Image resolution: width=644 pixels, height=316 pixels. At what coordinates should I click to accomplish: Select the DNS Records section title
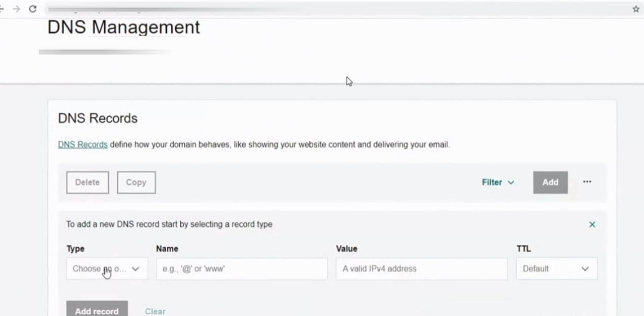click(97, 118)
